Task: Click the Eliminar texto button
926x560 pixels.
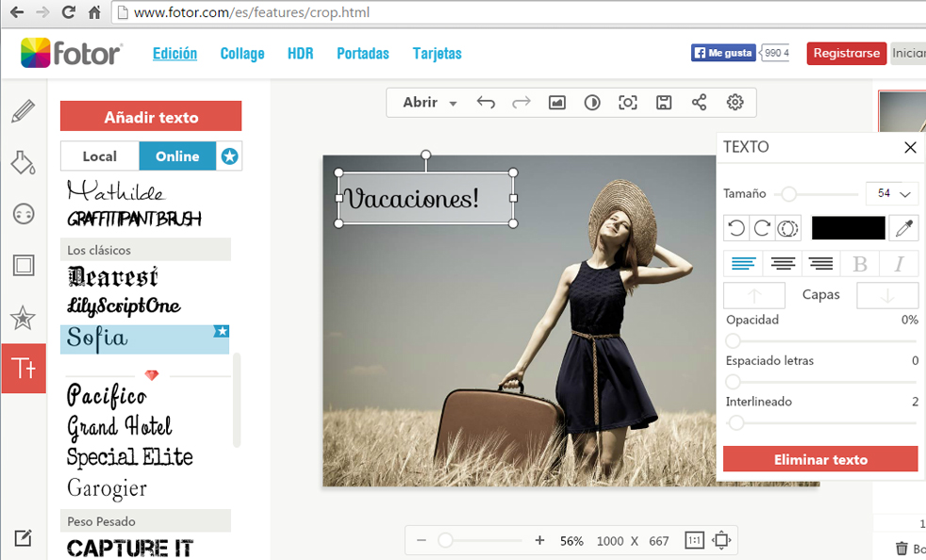Action: tap(820, 459)
